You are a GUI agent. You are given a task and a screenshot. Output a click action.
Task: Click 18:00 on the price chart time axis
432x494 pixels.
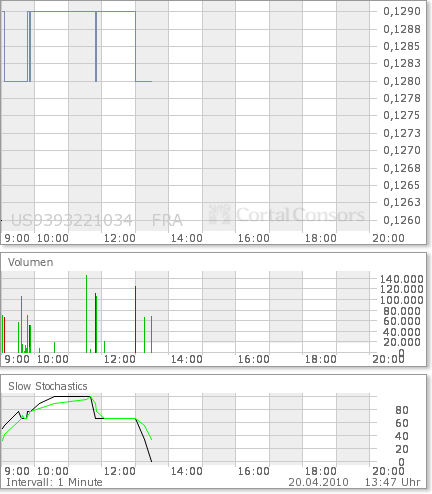point(321,238)
